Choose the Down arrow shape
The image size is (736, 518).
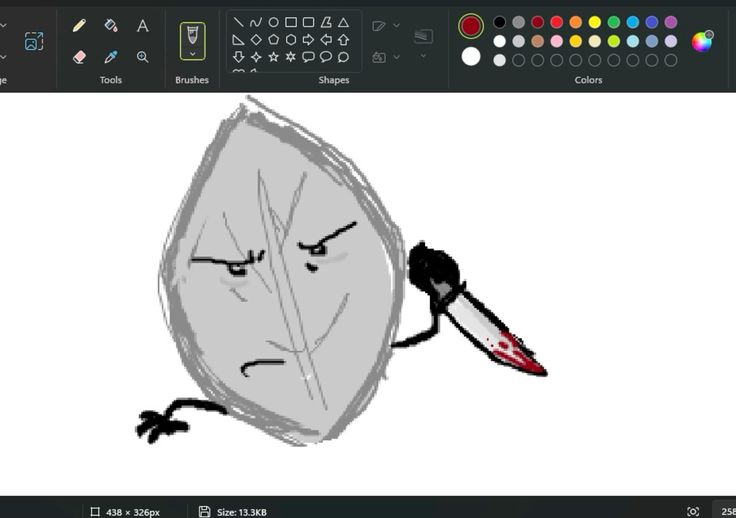click(238, 57)
